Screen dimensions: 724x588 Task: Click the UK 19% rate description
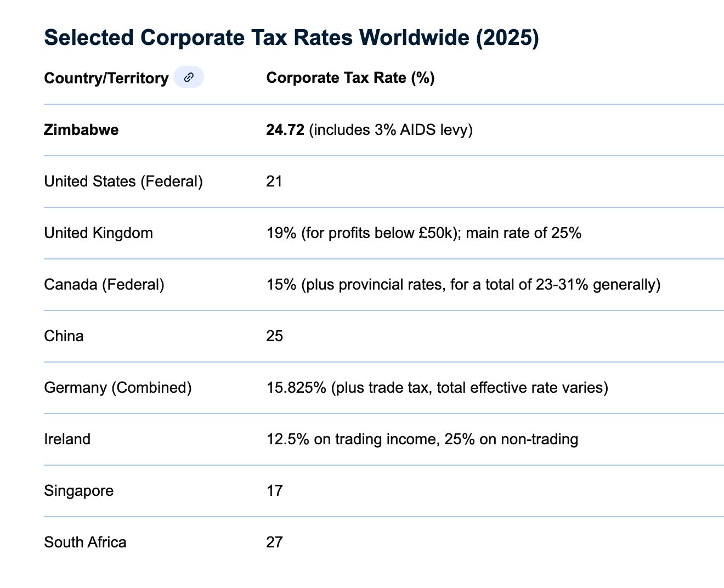pyautogui.click(x=423, y=233)
